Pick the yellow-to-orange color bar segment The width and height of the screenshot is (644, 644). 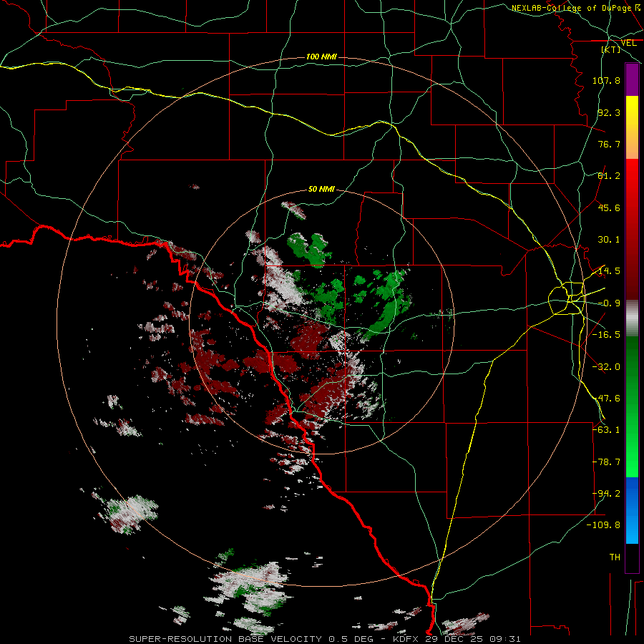tap(632, 127)
